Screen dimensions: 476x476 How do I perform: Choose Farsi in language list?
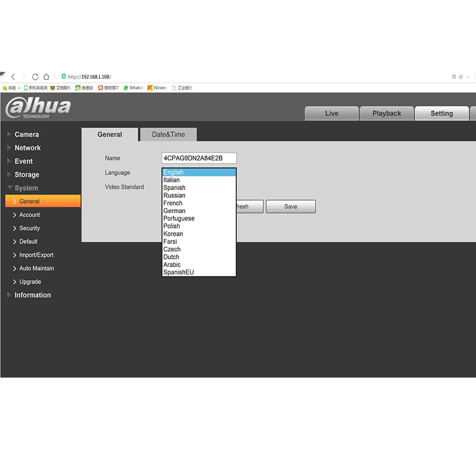click(199, 242)
